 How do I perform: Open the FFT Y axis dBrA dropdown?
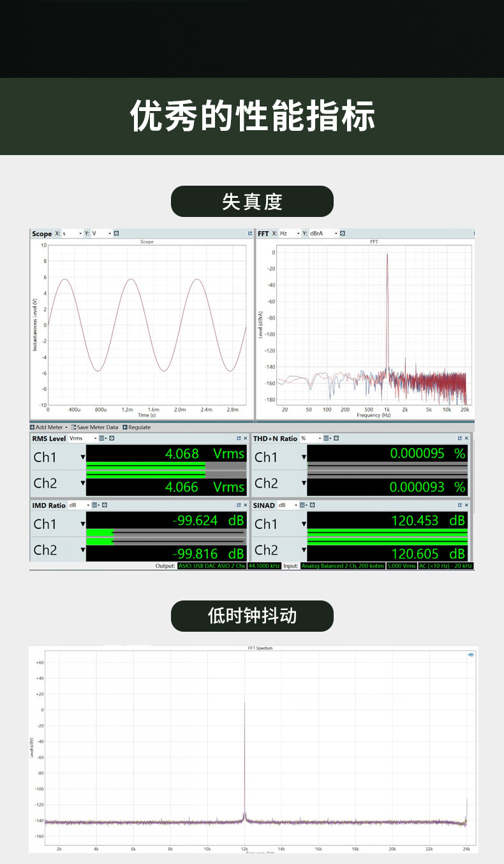[323, 234]
